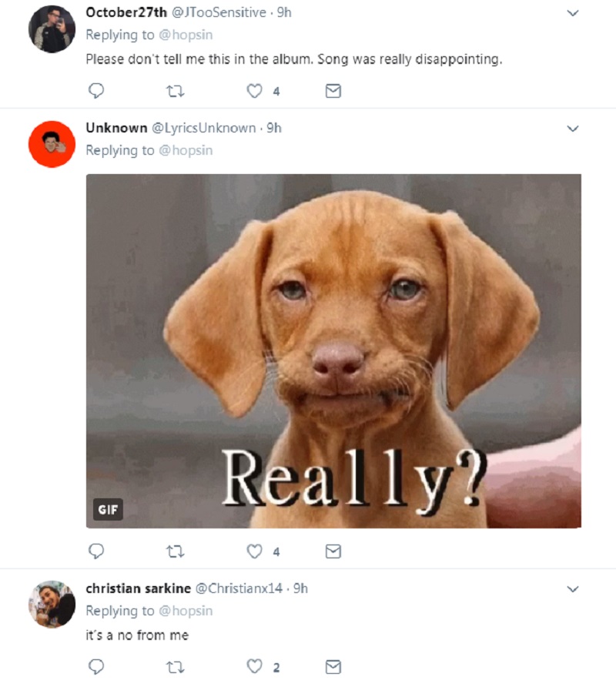This screenshot has height=680, width=616.
Task: Reply to the Unknown GIF tweet
Action: point(96,551)
